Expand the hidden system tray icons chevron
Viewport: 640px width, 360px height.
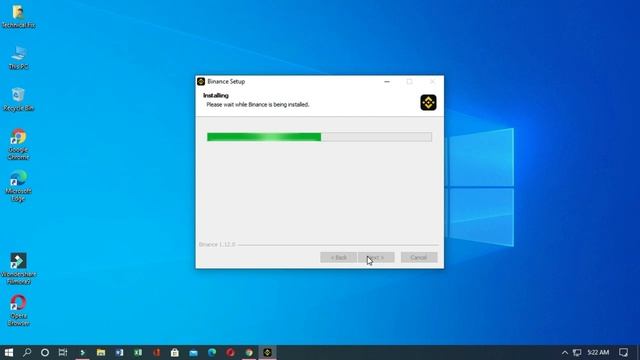[565, 352]
